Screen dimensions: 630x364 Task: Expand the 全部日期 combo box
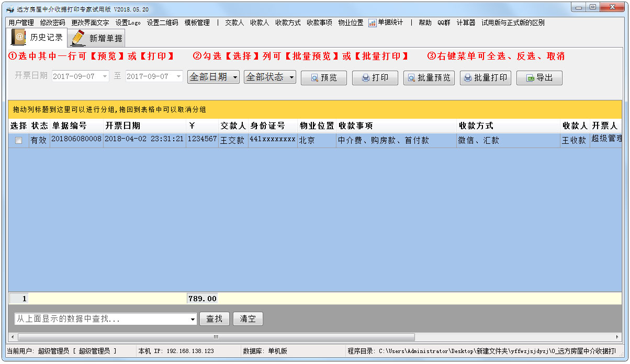[x=235, y=77]
